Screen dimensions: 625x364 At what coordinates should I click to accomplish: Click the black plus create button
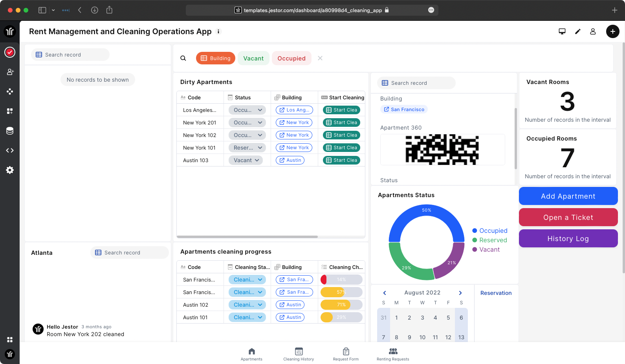coord(612,31)
